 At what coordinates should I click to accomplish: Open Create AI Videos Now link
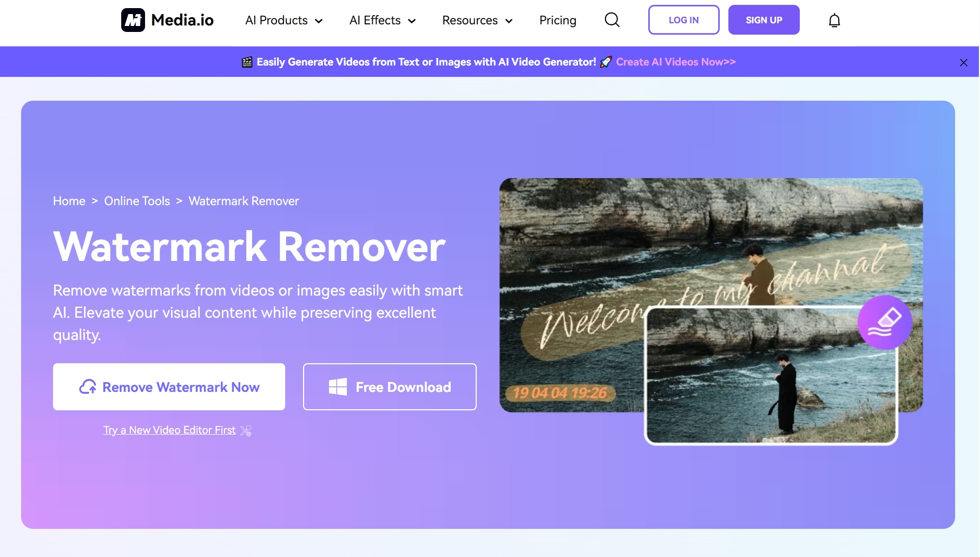pos(676,62)
